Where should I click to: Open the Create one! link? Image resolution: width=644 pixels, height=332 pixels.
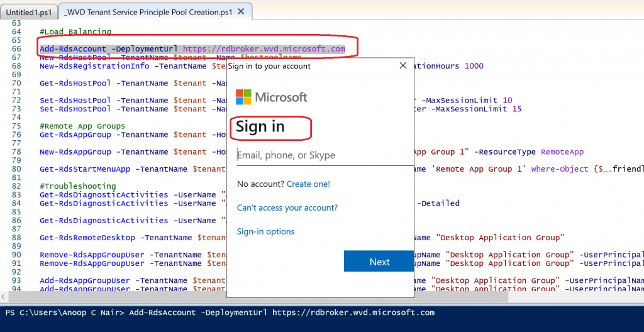click(308, 184)
